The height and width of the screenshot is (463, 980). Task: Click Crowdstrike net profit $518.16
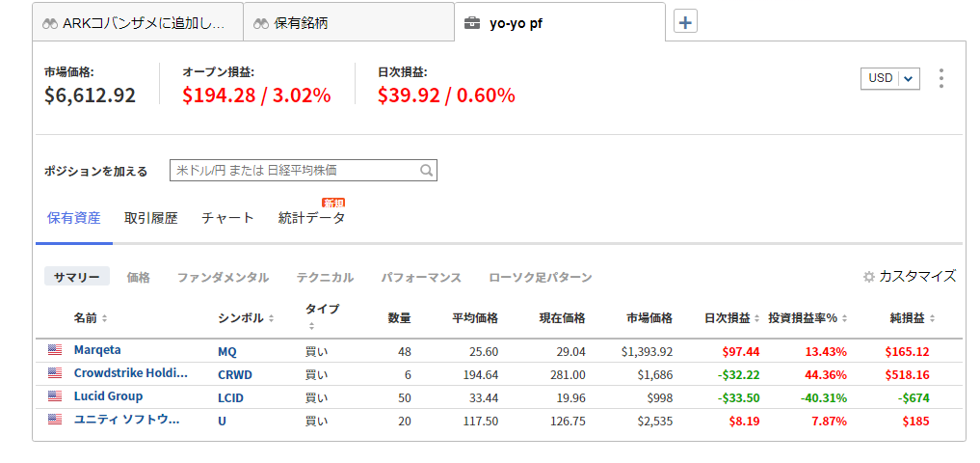click(907, 375)
